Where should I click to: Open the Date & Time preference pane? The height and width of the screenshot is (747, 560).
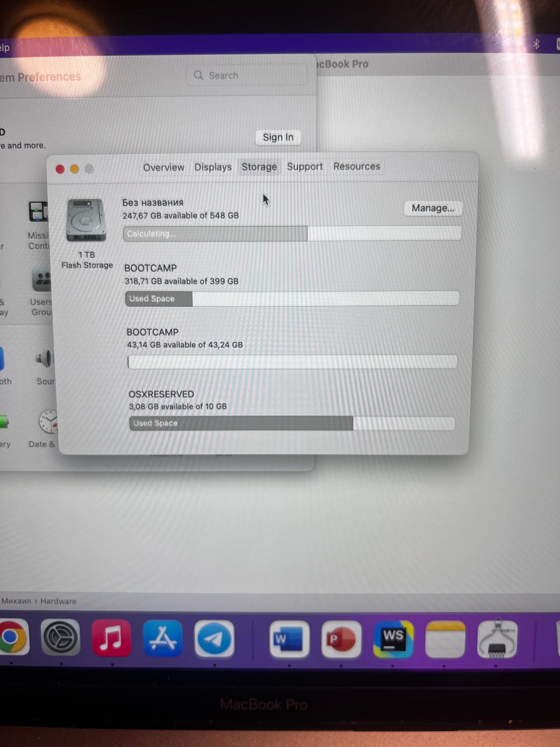tap(44, 428)
